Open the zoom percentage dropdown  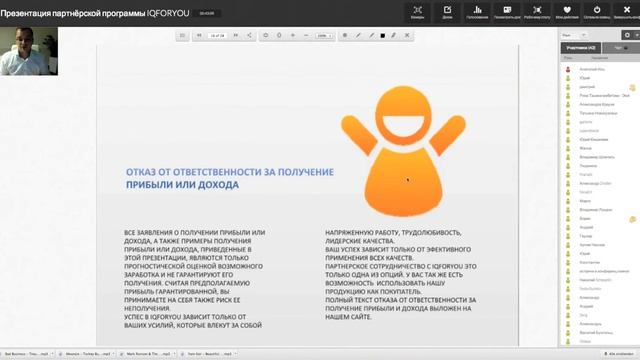coord(324,36)
